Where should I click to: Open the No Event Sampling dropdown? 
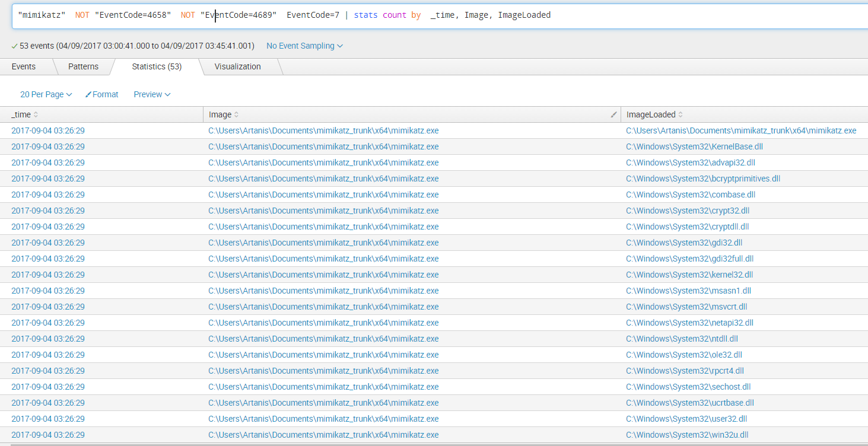tap(304, 46)
